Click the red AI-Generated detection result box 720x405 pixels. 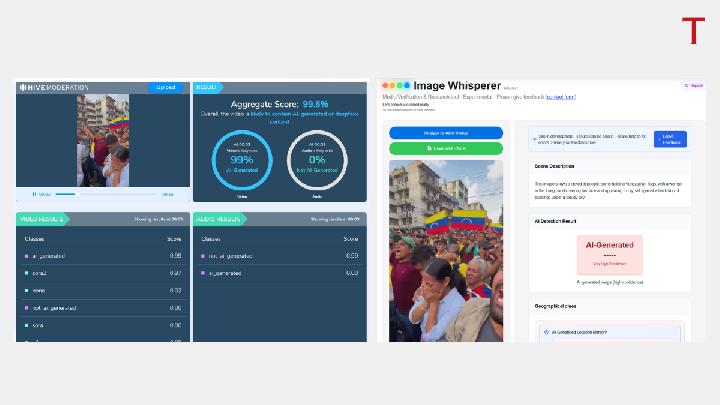(x=609, y=254)
